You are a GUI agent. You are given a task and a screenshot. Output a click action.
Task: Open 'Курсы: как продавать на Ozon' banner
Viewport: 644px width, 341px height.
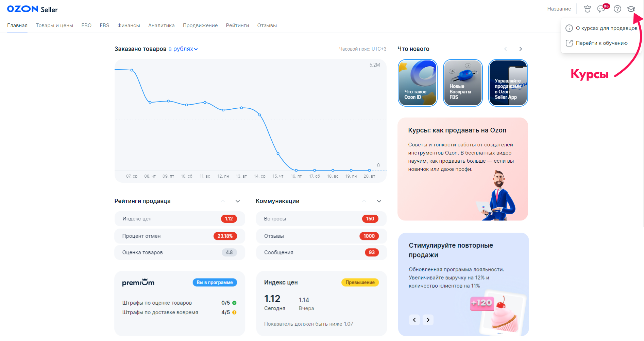pos(462,169)
